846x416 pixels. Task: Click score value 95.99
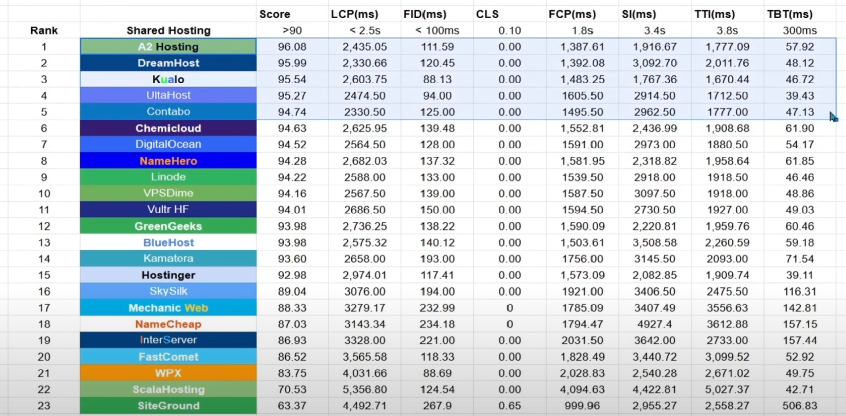pos(291,63)
